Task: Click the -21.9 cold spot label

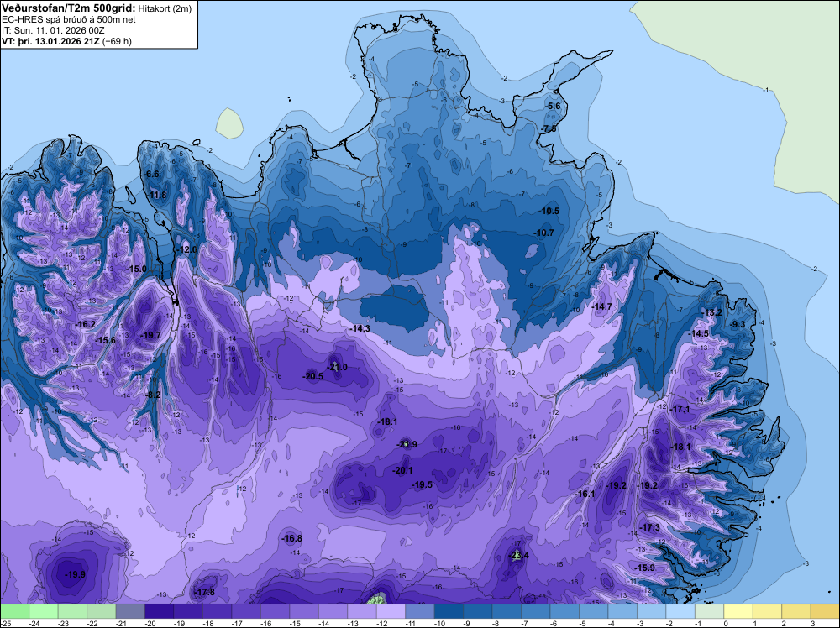Action: [x=407, y=444]
